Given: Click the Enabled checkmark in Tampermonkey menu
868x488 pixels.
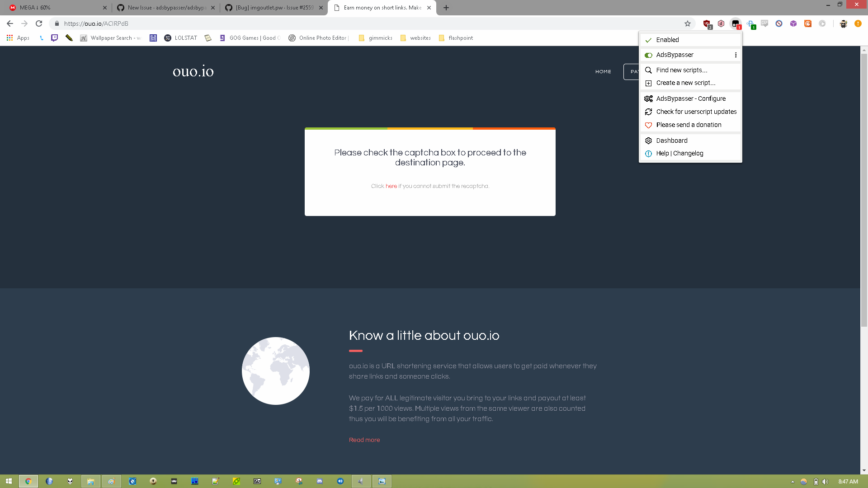Looking at the screenshot, I should pos(649,40).
